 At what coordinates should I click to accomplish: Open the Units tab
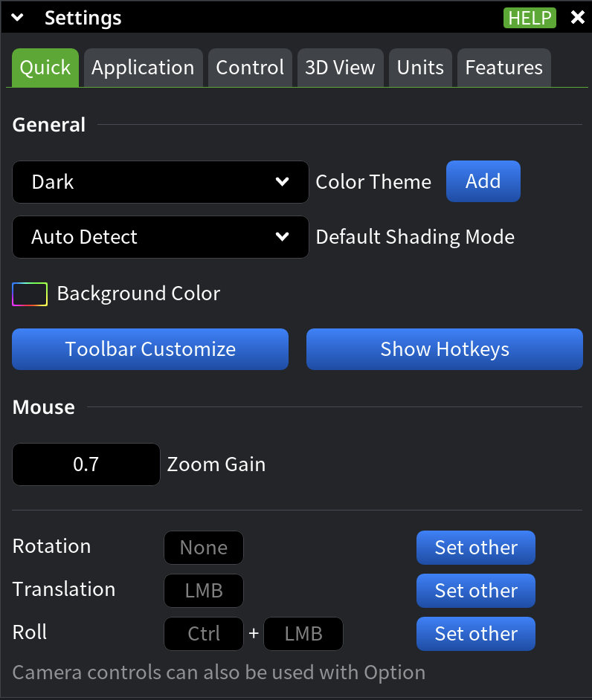419,67
